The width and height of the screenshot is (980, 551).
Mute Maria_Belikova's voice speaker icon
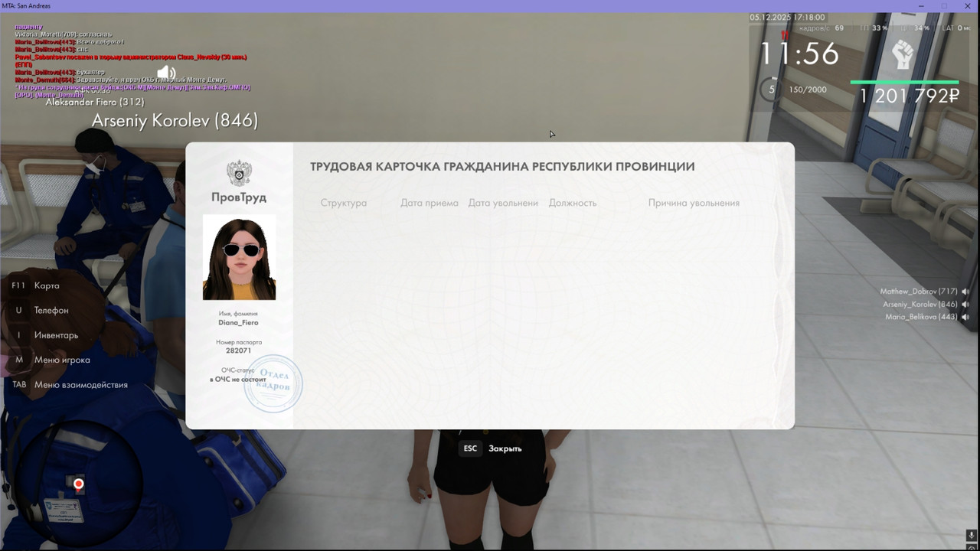pos(964,318)
